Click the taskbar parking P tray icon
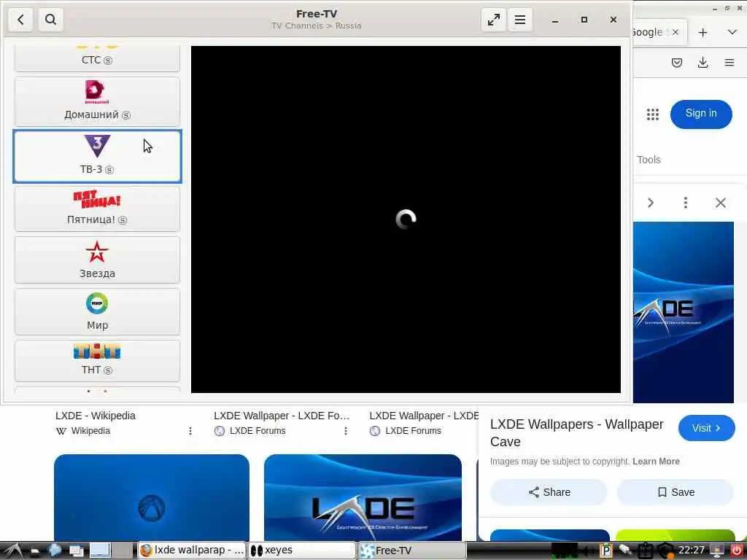Screen dimensions: 747x560 (x=605, y=551)
